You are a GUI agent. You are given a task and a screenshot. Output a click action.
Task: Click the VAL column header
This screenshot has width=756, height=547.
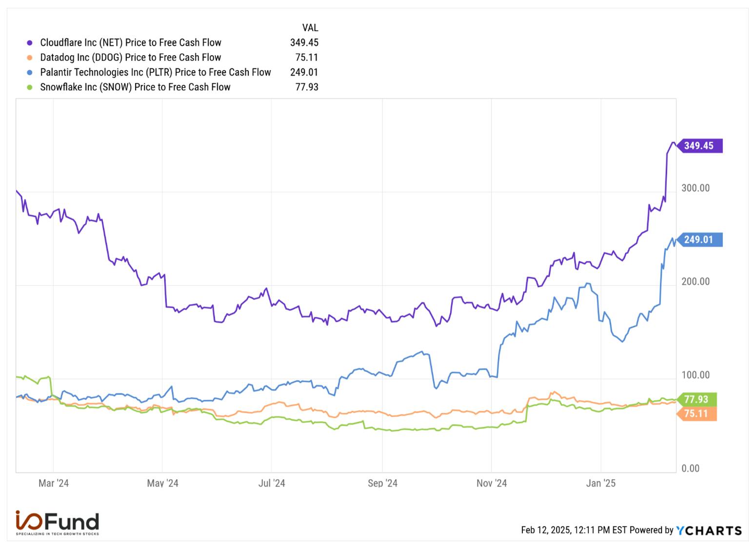[x=310, y=28]
